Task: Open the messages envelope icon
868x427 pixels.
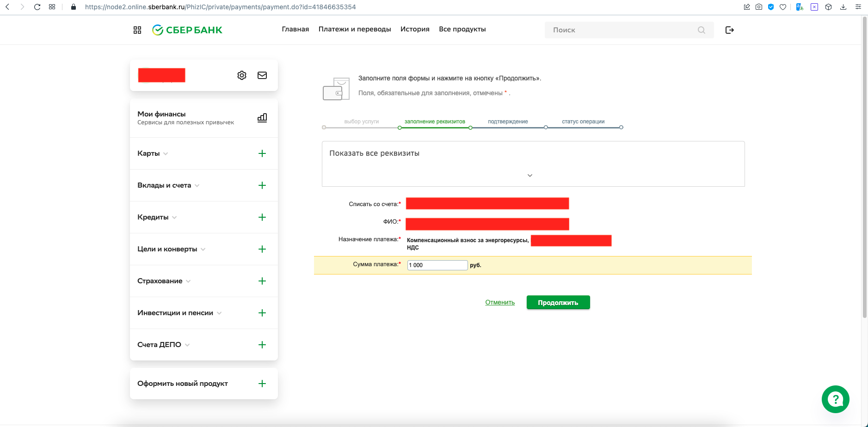Action: (262, 75)
